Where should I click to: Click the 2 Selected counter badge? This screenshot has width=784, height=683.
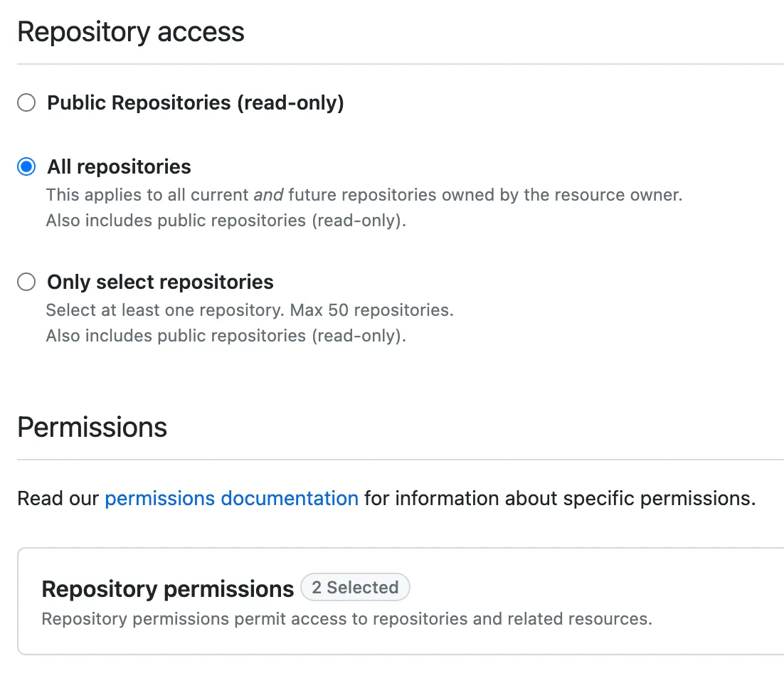point(355,587)
